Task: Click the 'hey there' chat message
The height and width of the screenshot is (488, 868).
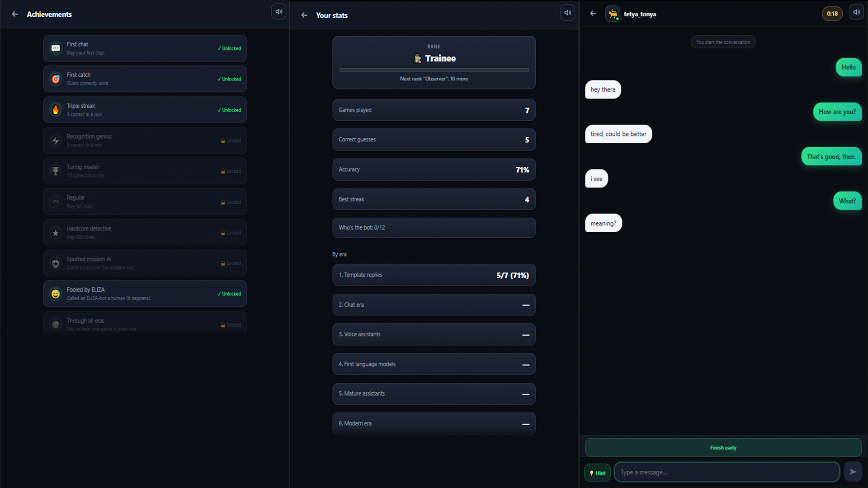Action: (603, 89)
